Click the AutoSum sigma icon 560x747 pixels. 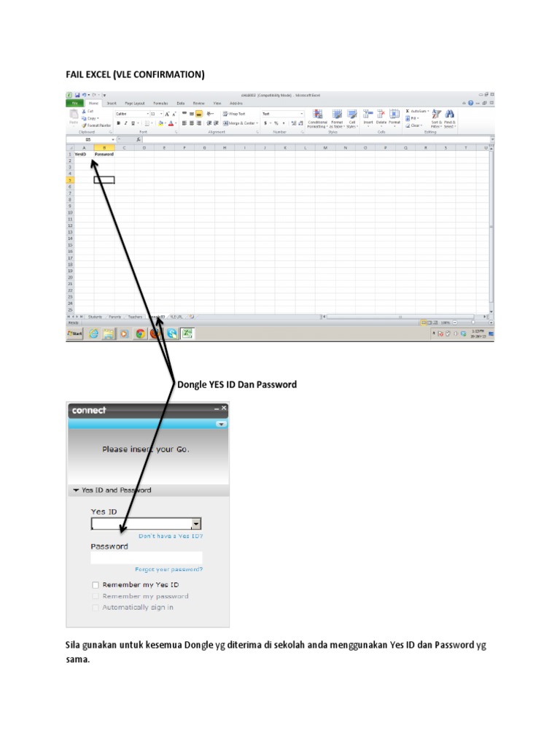[x=408, y=111]
